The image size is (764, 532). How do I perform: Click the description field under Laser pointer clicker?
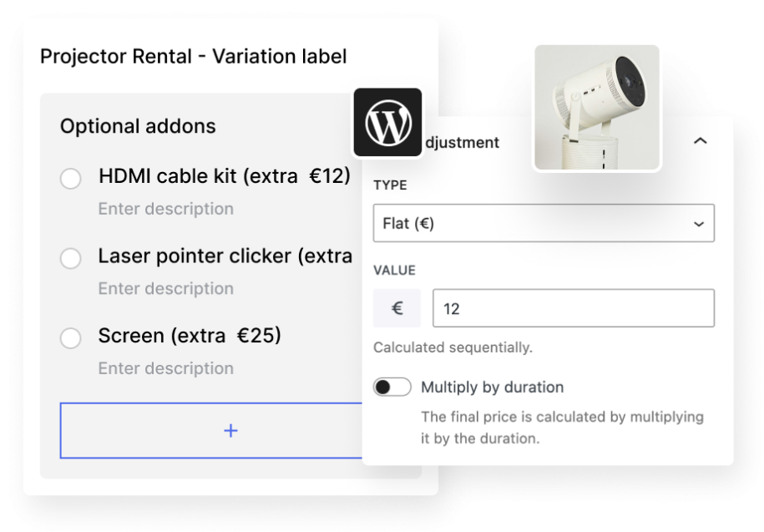(165, 289)
